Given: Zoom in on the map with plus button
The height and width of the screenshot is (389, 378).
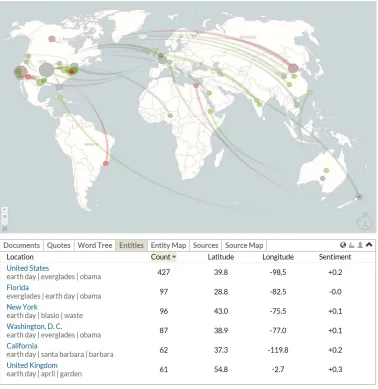Looking at the screenshot, I should click(x=5, y=210).
